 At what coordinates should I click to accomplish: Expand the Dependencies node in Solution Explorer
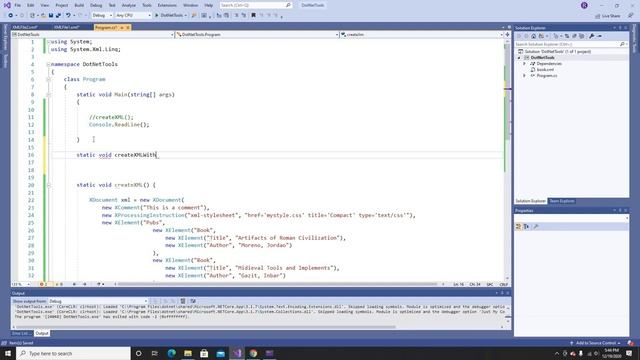click(x=524, y=64)
